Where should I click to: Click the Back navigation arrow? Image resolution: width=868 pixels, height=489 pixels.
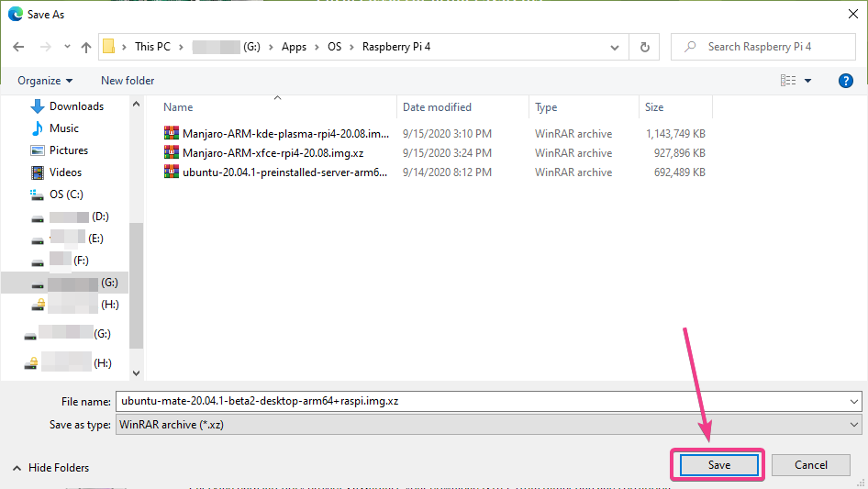18,47
